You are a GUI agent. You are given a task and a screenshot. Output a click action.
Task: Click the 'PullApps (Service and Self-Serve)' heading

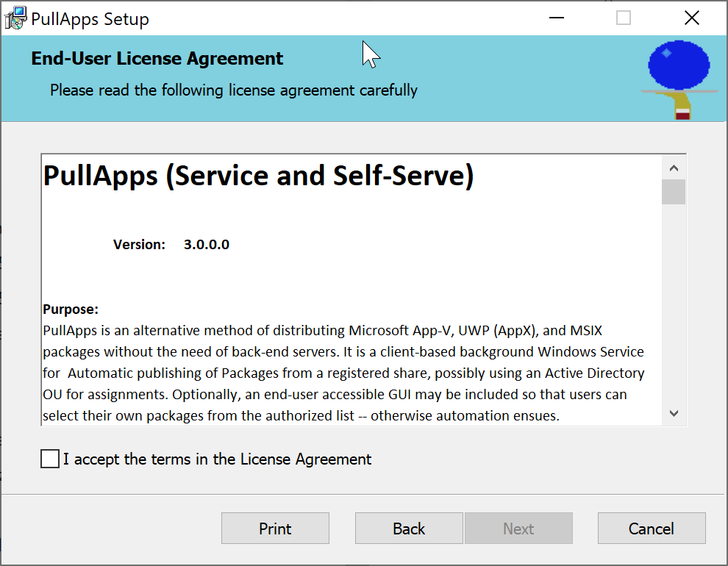pyautogui.click(x=259, y=176)
